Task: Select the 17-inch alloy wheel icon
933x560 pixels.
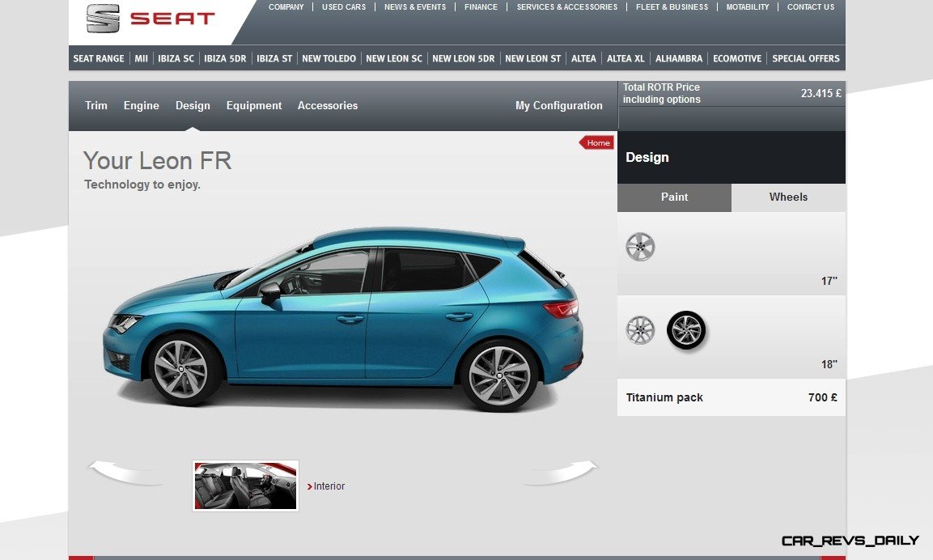Action: click(640, 247)
